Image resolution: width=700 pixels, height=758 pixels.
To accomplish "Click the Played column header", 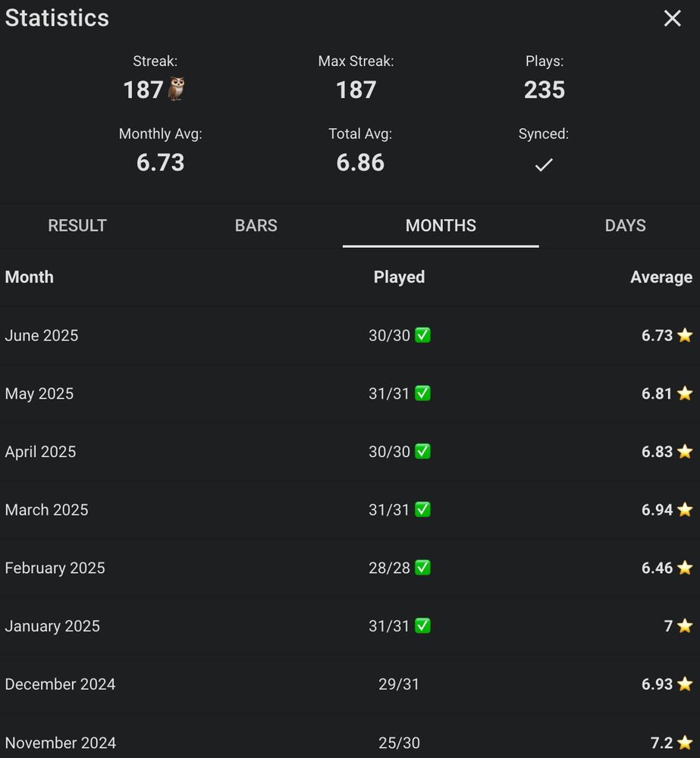I will 399,277.
